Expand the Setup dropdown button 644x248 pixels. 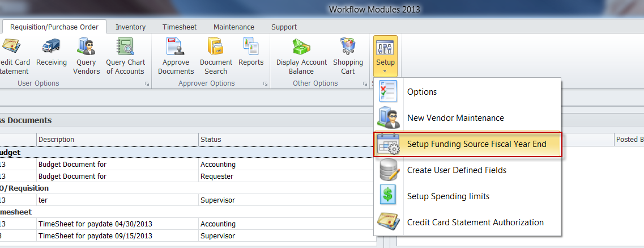(x=385, y=57)
